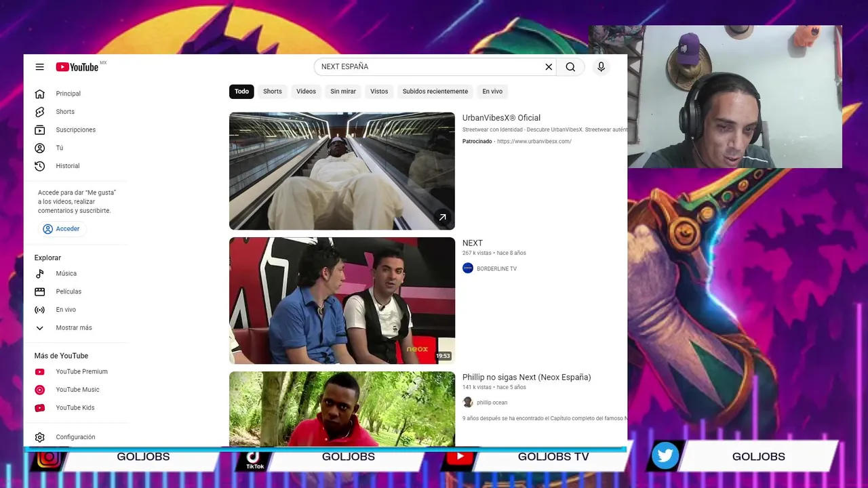
Task: Click the red YouTube icon in bottom banner
Action: point(460,457)
